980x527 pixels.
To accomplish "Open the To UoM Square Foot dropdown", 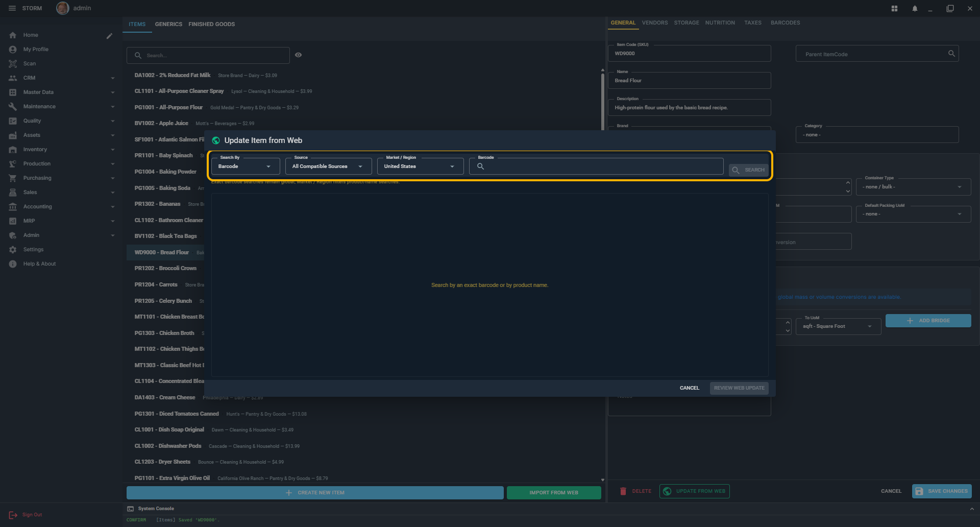I will coord(839,326).
